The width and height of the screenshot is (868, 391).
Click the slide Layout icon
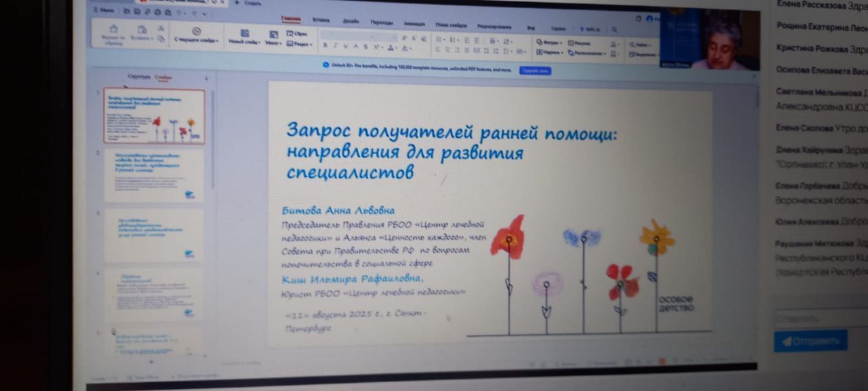pos(273,34)
